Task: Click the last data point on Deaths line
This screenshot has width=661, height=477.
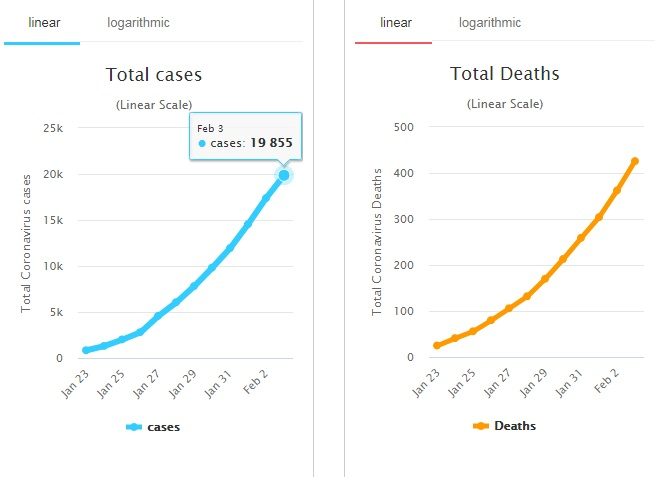Action: coord(635,161)
